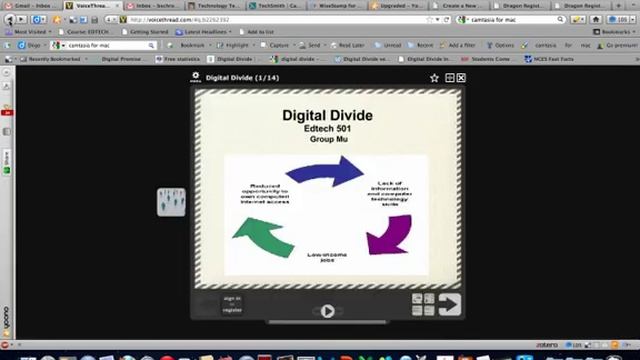Click the yellow highlighter toolbar button
The height and width of the screenshot is (360, 640).
click(x=578, y=19)
